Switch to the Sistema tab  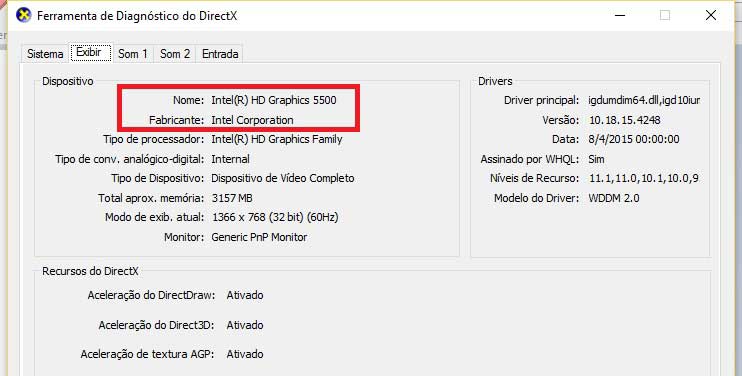click(x=45, y=54)
